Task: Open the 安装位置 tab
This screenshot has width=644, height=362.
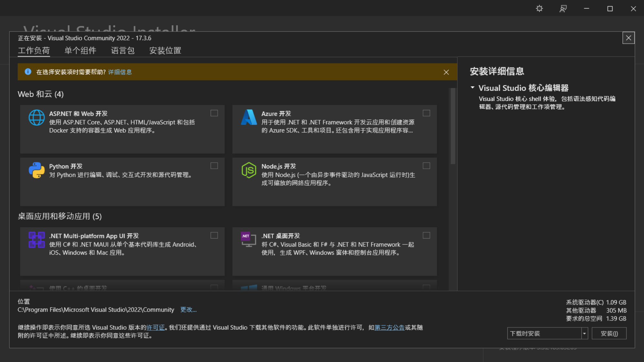Action: tap(165, 50)
